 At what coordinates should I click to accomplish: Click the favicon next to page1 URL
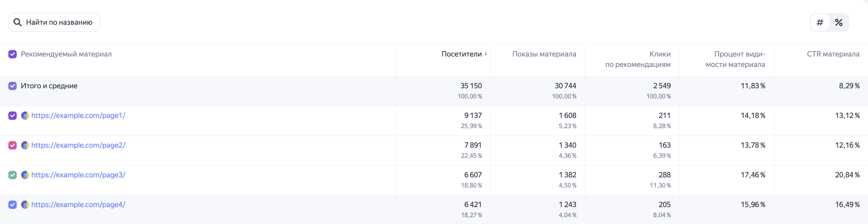[x=25, y=116]
